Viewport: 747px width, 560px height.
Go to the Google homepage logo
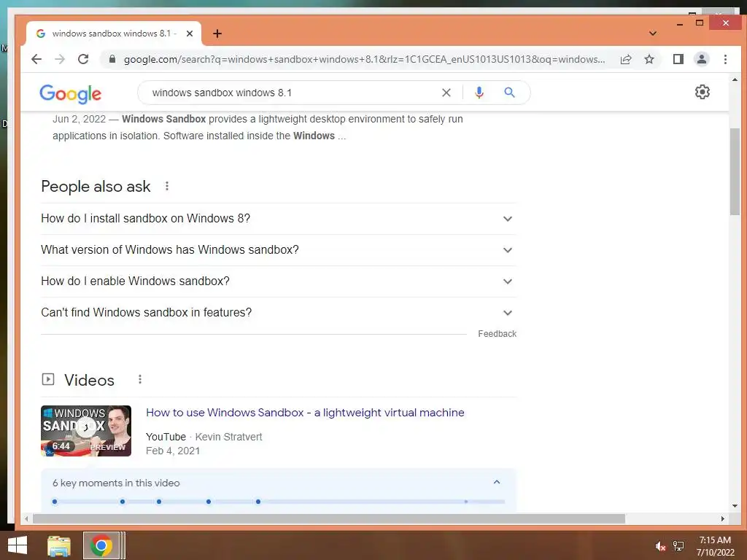tap(71, 94)
